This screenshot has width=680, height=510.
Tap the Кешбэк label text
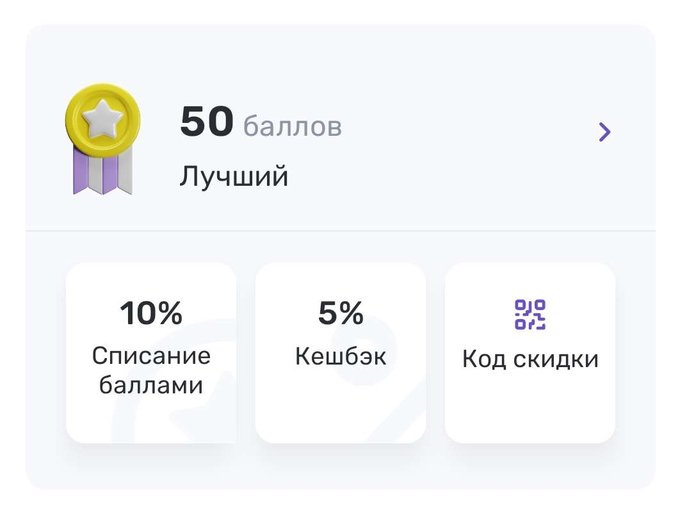point(340,356)
